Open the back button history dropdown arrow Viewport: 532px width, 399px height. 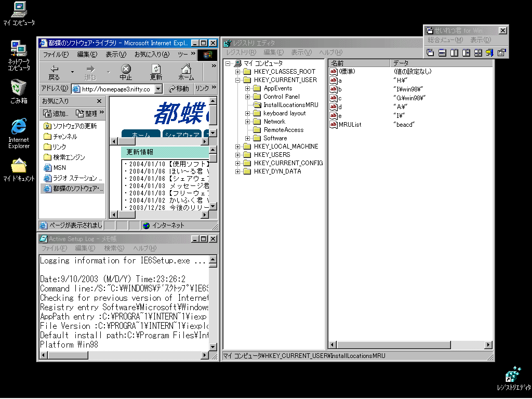pyautogui.click(x=72, y=72)
